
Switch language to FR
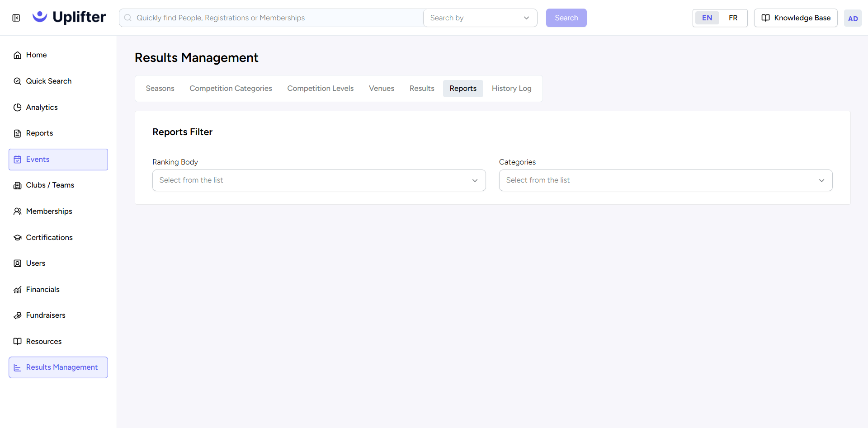(733, 18)
